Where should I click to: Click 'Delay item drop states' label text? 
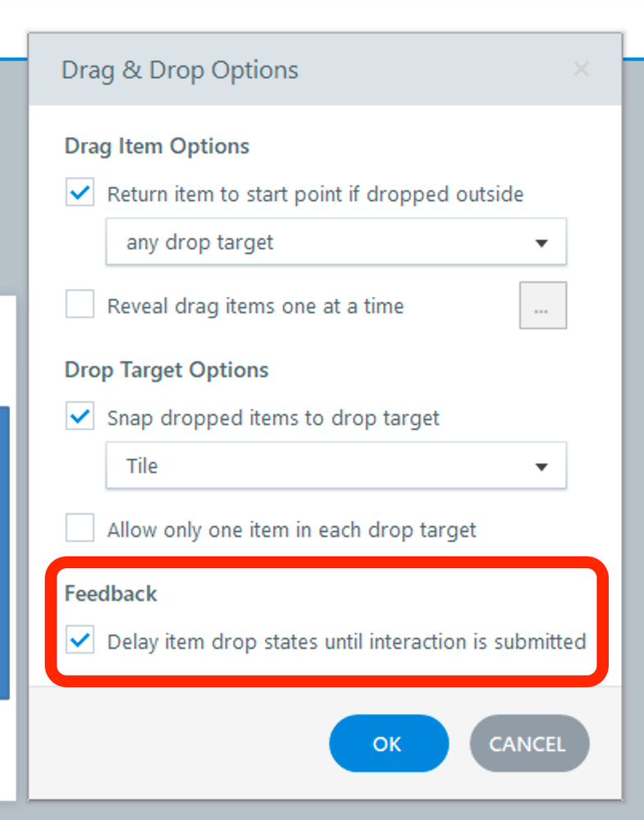coord(346,641)
